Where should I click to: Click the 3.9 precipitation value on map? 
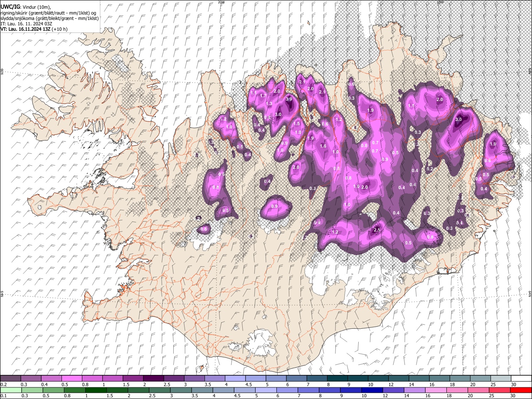pyautogui.click(x=289, y=99)
